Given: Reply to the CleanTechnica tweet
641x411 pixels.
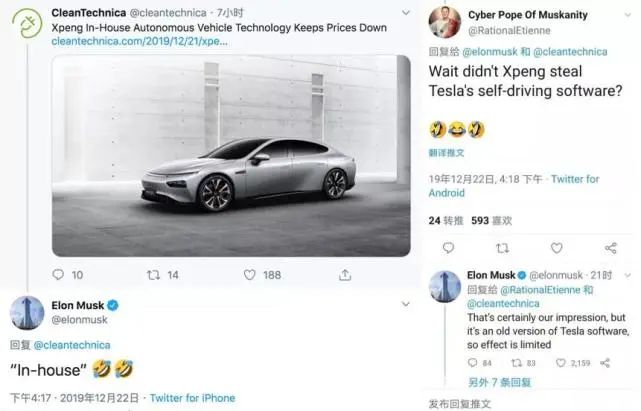Looking at the screenshot, I should (60, 275).
